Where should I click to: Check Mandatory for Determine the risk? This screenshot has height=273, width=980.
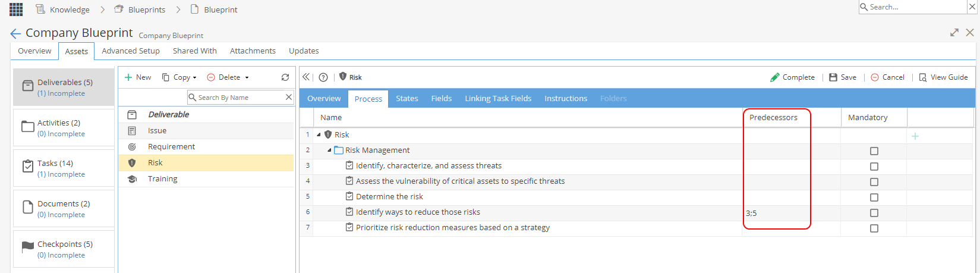pos(874,197)
